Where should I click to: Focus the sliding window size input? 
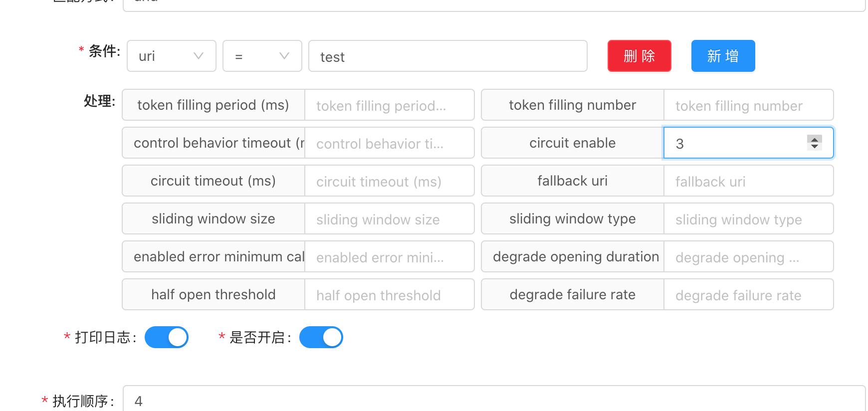(x=390, y=218)
